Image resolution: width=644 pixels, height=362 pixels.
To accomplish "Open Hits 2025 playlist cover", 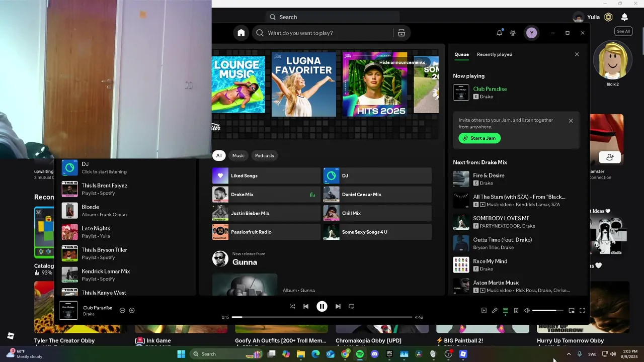I will point(375,84).
